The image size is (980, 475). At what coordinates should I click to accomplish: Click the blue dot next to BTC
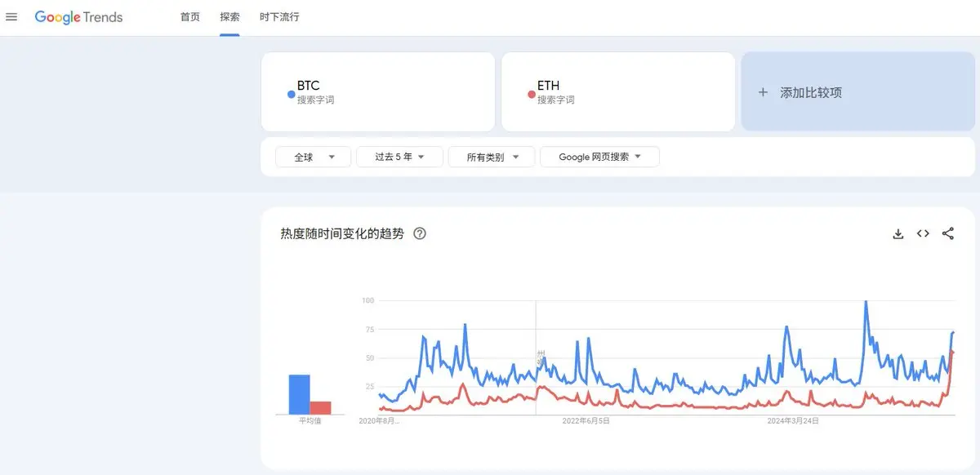(x=291, y=95)
